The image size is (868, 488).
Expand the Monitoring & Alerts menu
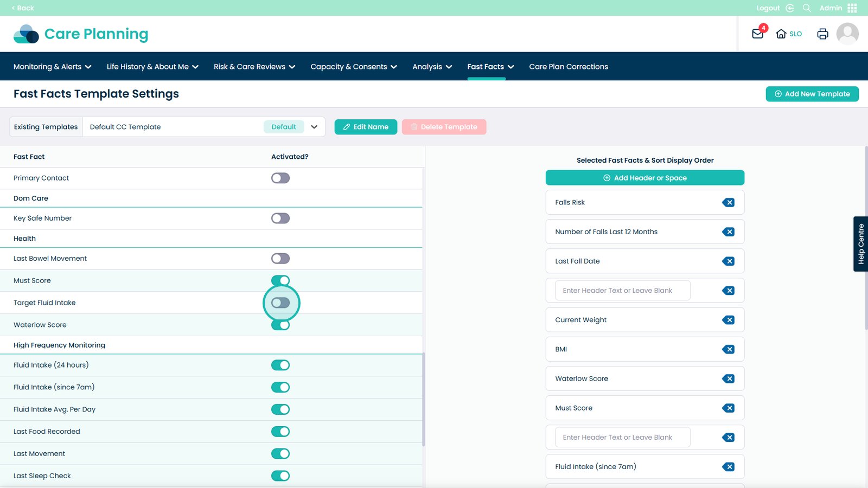52,67
